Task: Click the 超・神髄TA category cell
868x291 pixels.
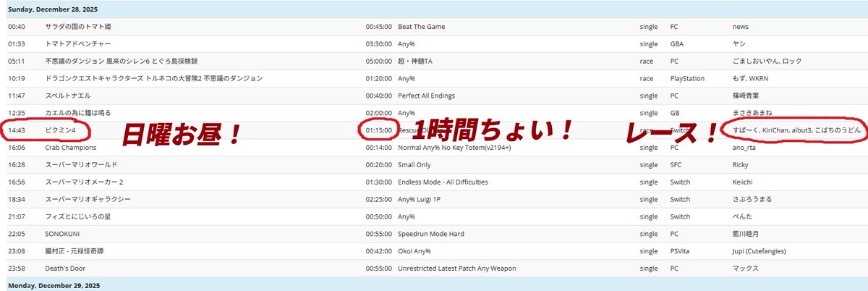Action: (415, 62)
